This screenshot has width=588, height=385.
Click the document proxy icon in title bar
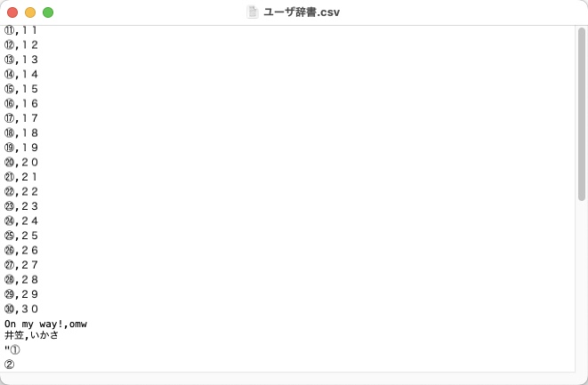point(253,12)
